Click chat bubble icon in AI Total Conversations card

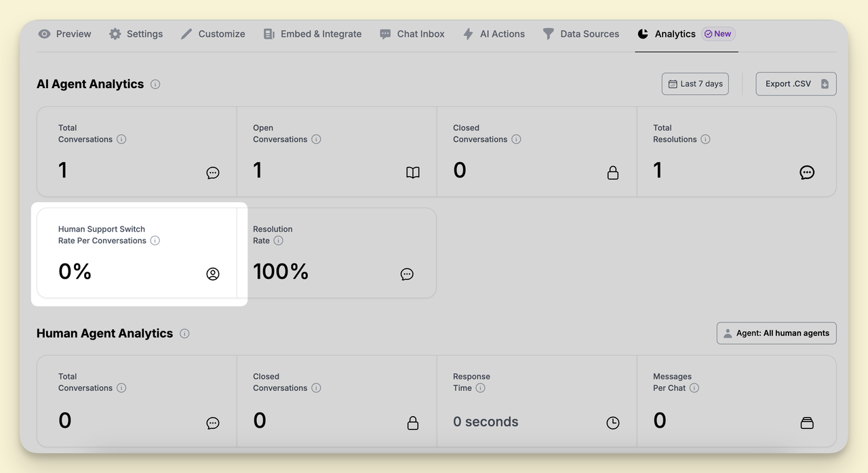(213, 173)
